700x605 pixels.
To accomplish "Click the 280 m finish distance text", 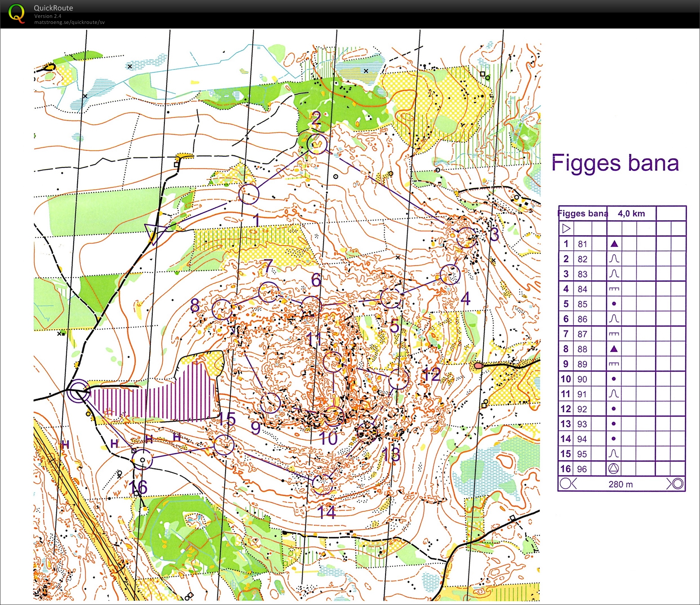I will [x=621, y=484].
